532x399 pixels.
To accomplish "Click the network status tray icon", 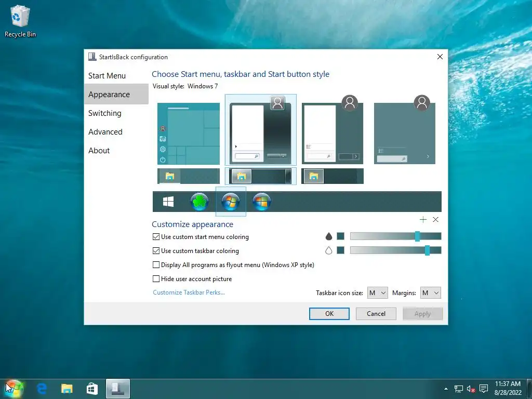I will 458,389.
